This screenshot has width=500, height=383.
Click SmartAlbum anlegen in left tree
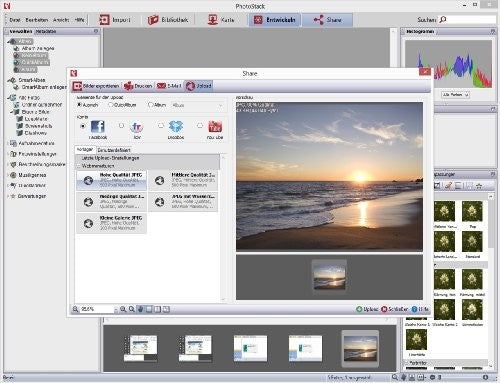tap(44, 87)
